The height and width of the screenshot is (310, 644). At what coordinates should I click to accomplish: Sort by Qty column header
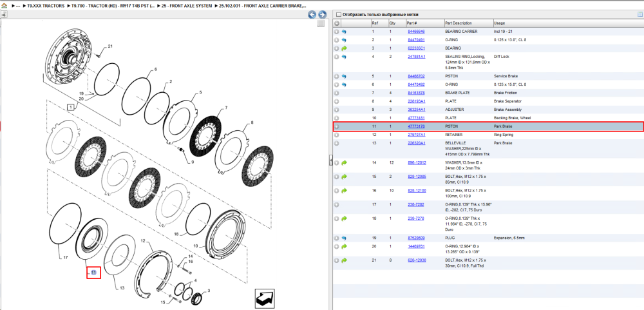point(397,23)
